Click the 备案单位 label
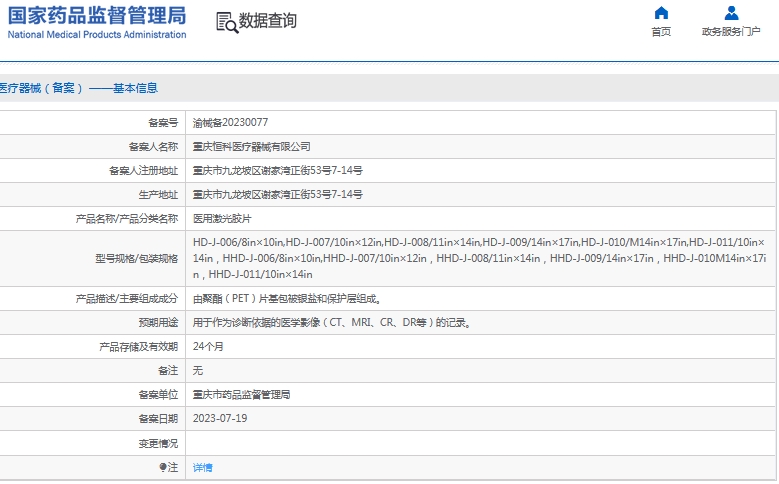779x484 pixels. [x=158, y=395]
